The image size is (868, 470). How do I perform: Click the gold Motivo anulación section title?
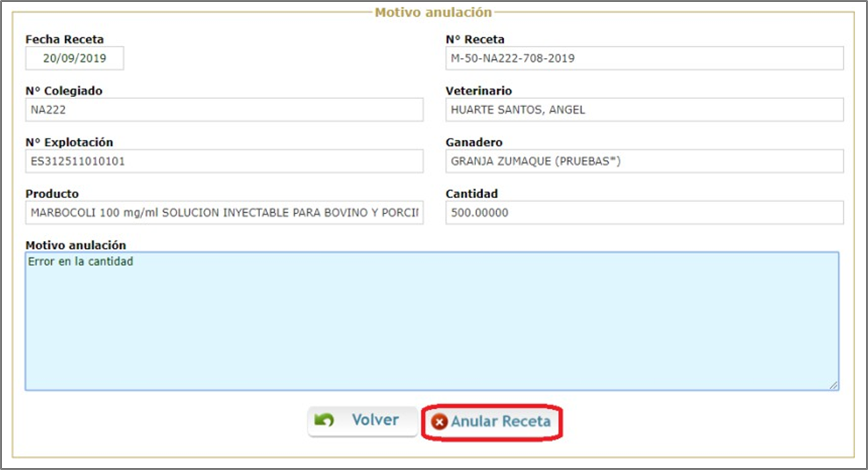coord(433,12)
